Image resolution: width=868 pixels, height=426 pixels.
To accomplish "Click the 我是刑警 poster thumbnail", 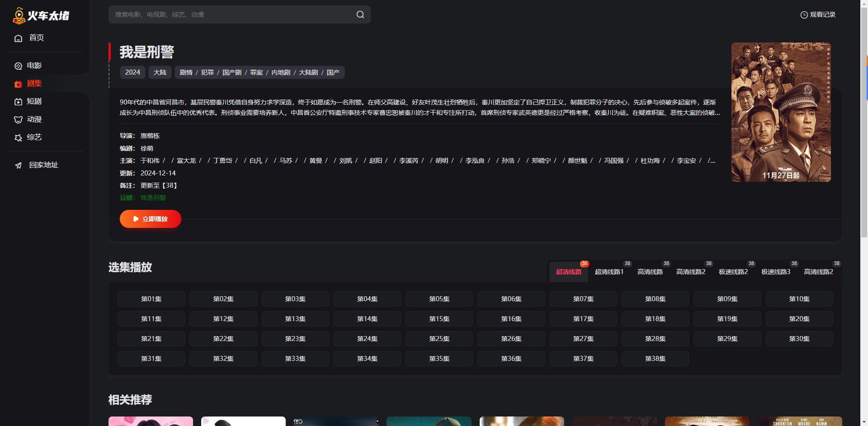I will click(781, 112).
